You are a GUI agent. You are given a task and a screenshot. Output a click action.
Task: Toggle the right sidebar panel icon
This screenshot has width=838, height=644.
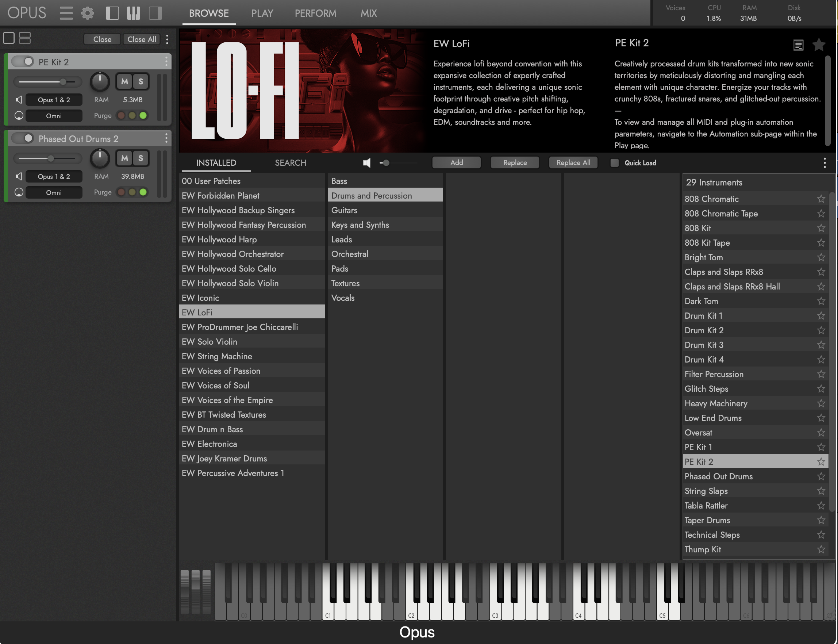[x=155, y=13]
